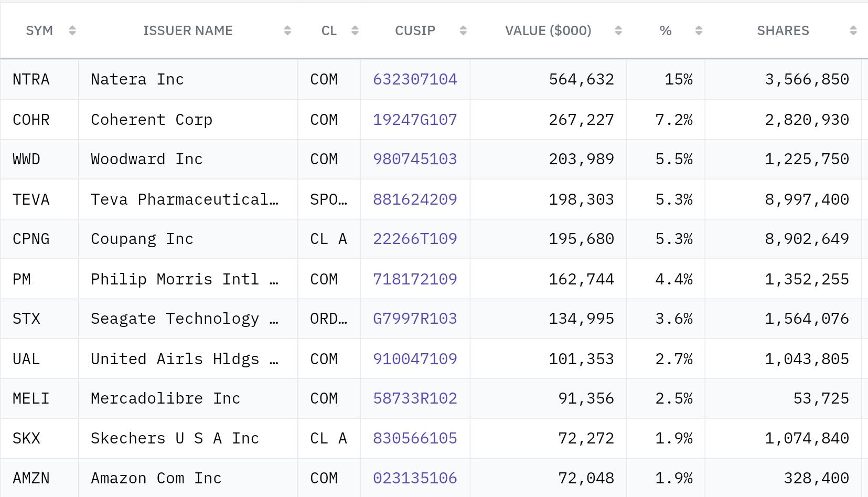Click the SHARES column header label
This screenshot has width=868, height=497.
783,31
